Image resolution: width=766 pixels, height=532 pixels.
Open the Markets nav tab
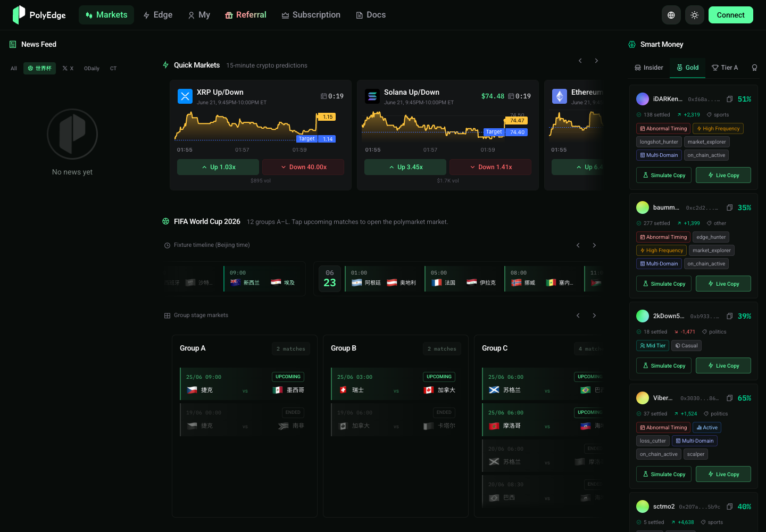106,15
